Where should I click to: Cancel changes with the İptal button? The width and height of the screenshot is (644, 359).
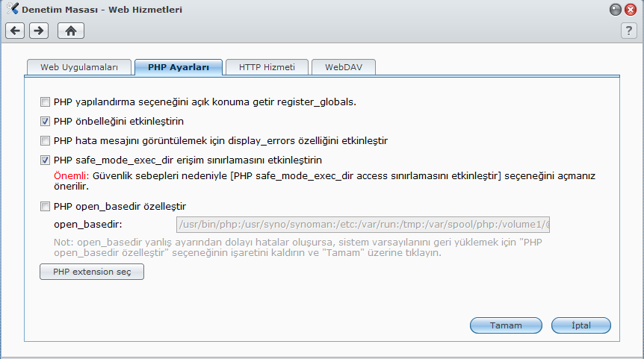(580, 325)
